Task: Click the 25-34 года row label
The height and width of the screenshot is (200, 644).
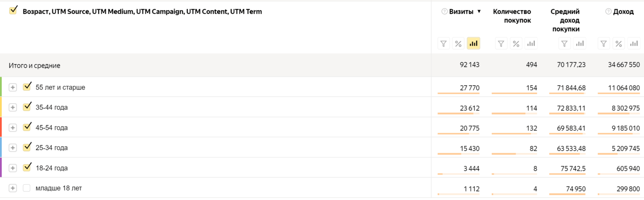Action: point(51,148)
